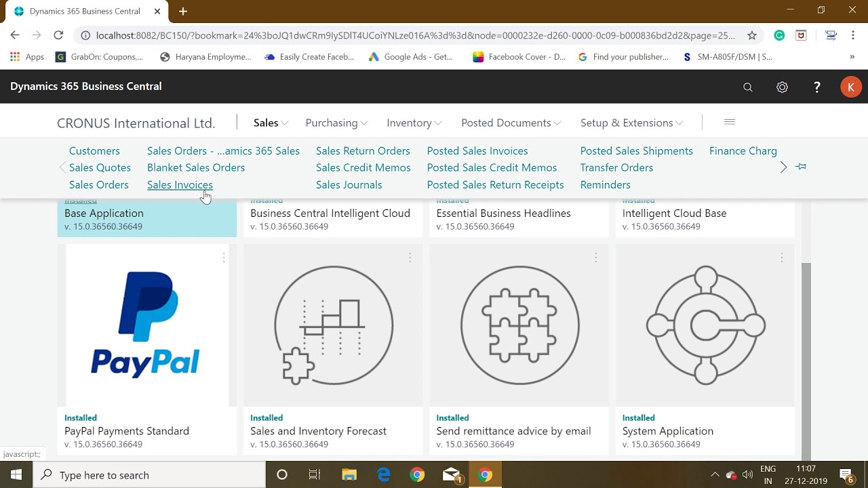Open Posted Sales Invoices link
The width and height of the screenshot is (868, 488).
477,150
